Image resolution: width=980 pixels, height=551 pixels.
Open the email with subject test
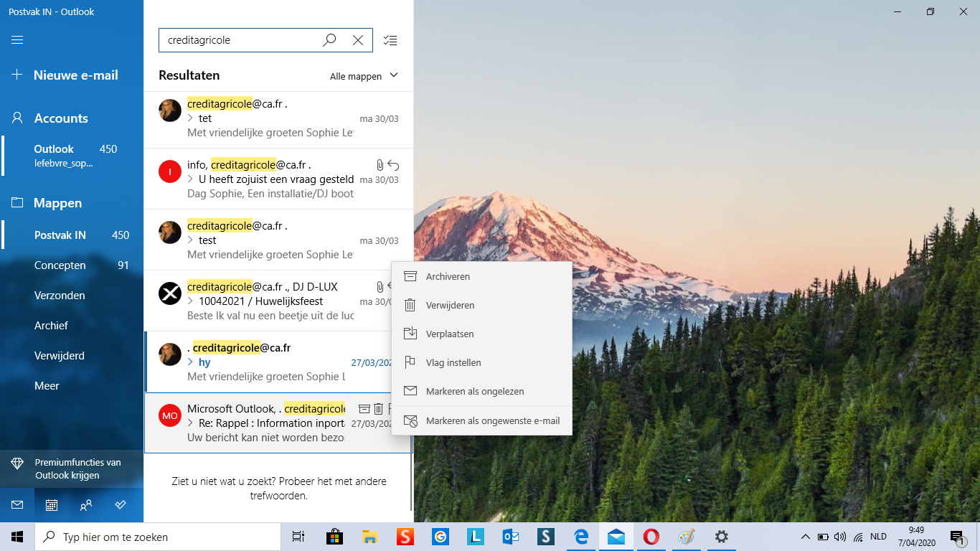click(x=278, y=240)
